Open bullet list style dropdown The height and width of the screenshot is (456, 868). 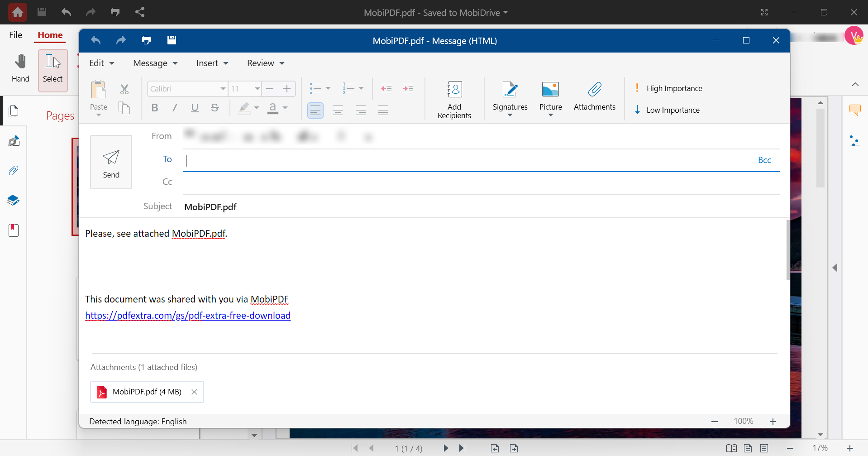[328, 88]
